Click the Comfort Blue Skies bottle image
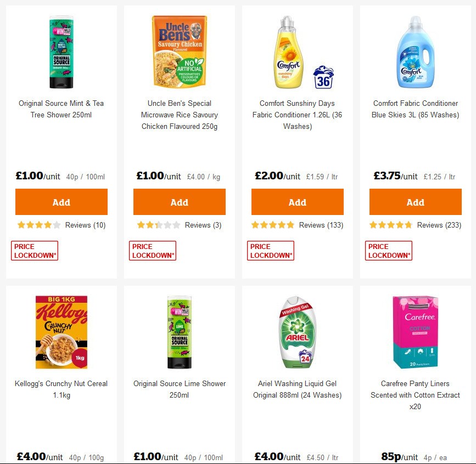The image size is (476, 464). pyautogui.click(x=415, y=52)
